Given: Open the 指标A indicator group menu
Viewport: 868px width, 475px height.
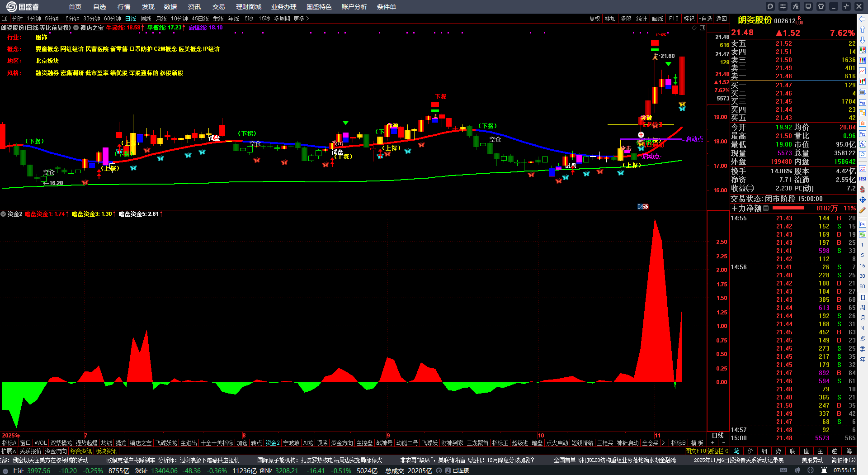Looking at the screenshot, I should pyautogui.click(x=9, y=443).
